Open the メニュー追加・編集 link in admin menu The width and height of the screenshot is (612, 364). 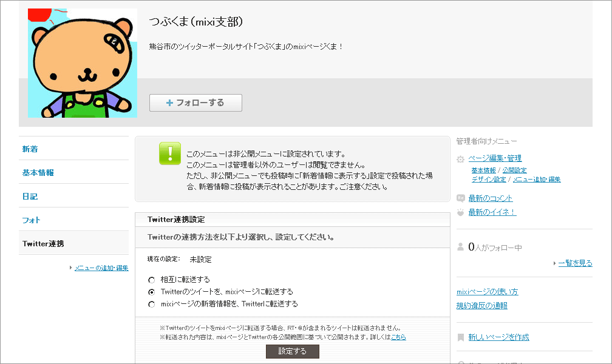coord(537,179)
